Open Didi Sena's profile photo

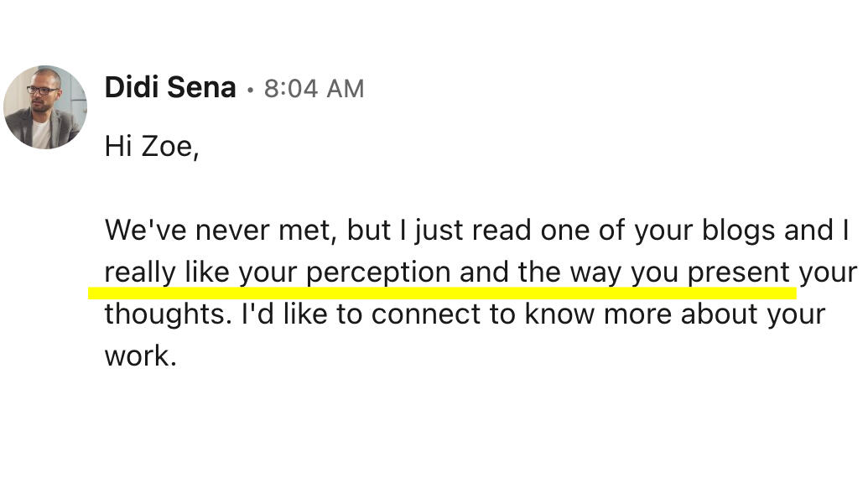click(x=45, y=107)
